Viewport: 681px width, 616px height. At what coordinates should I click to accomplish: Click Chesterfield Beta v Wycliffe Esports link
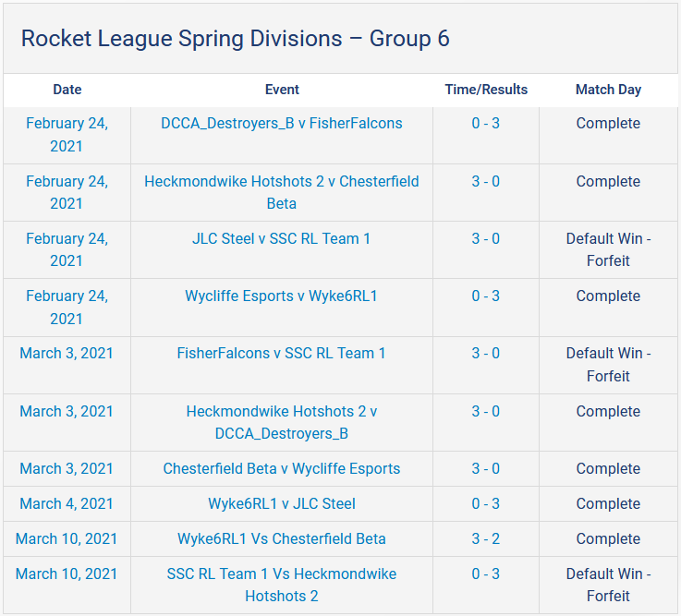[x=281, y=469]
